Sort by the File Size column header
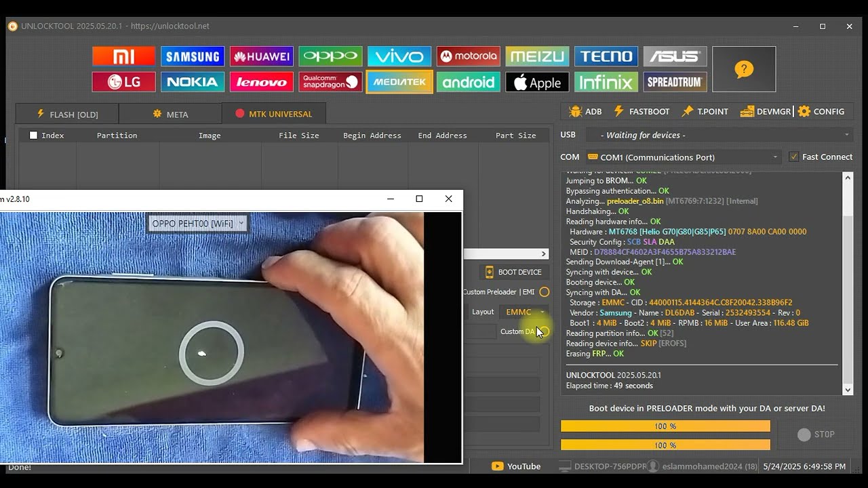 (x=299, y=136)
